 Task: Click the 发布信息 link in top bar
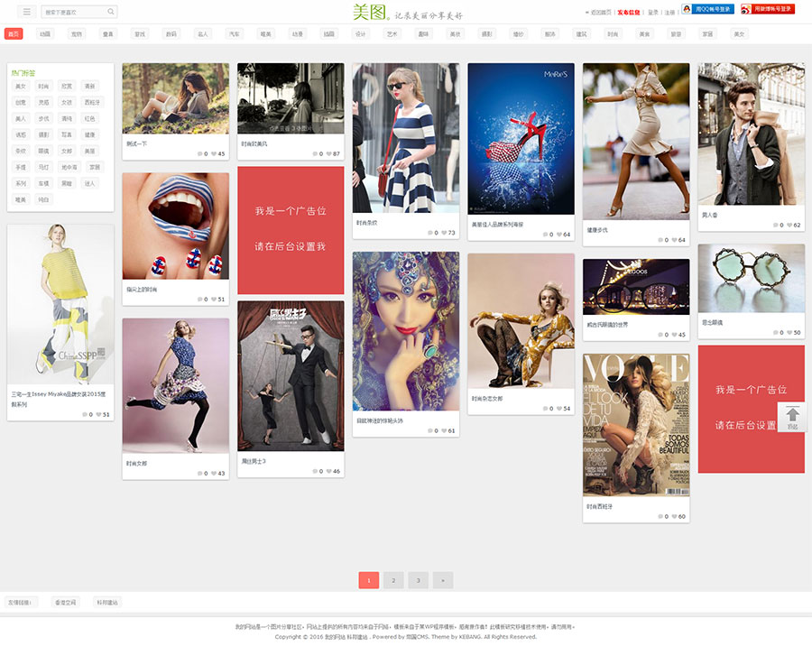[x=629, y=13]
